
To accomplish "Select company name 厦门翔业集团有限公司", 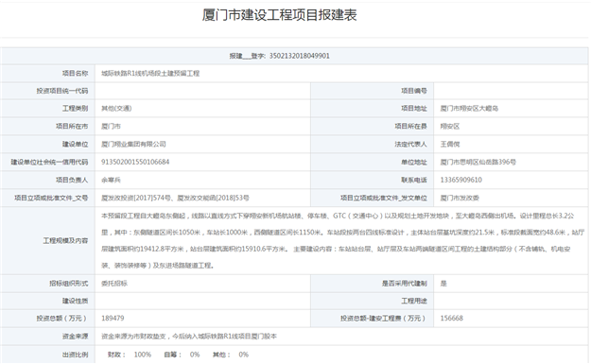I will click(133, 144).
